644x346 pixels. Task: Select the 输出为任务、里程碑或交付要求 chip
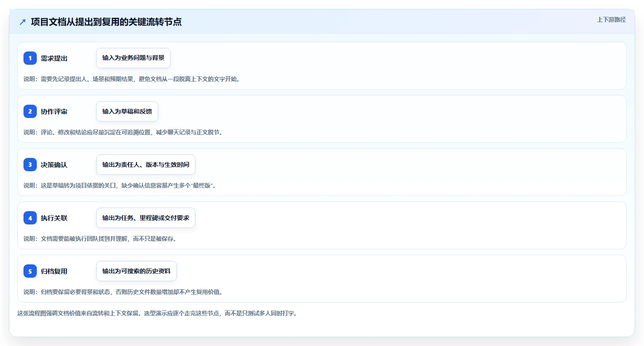[x=146, y=218]
